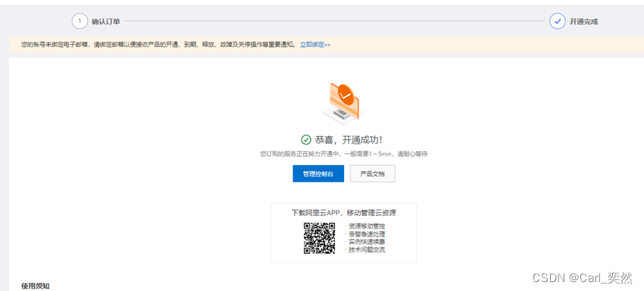Select the 开通完成 checkmark step circle
Screen dimensions: 644x291
pyautogui.click(x=558, y=21)
